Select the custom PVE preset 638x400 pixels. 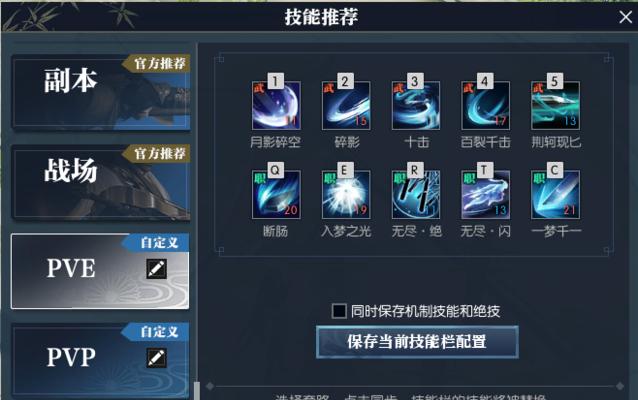(x=100, y=271)
